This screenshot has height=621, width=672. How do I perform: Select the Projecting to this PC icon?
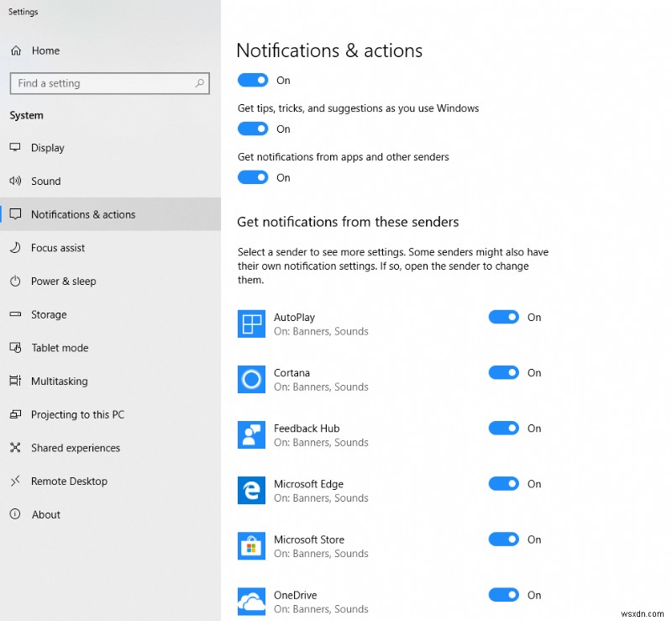coord(16,414)
